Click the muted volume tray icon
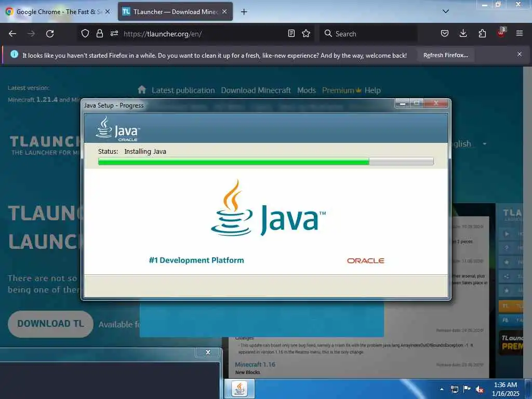This screenshot has width=532, height=399. click(480, 390)
